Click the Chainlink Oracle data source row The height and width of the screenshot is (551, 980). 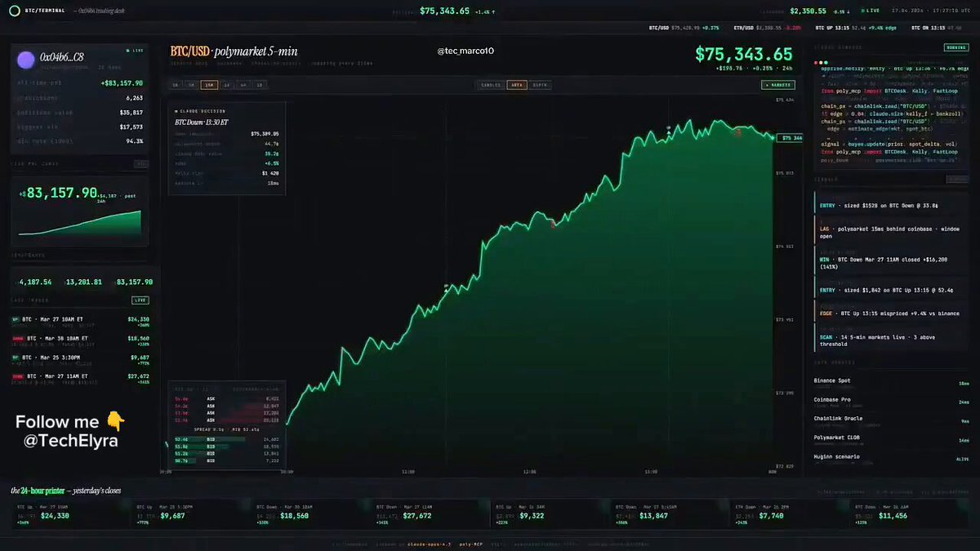(x=892, y=420)
